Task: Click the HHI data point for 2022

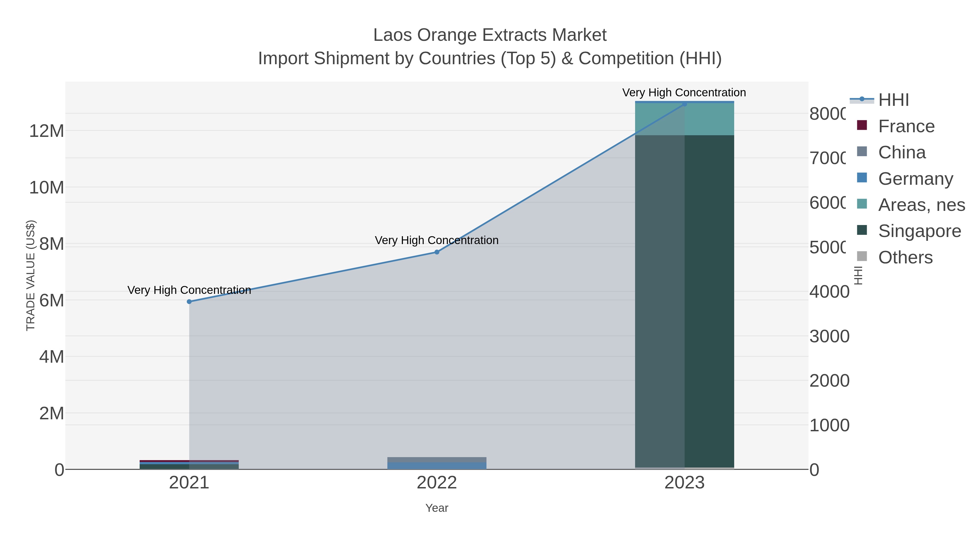Action: point(437,252)
